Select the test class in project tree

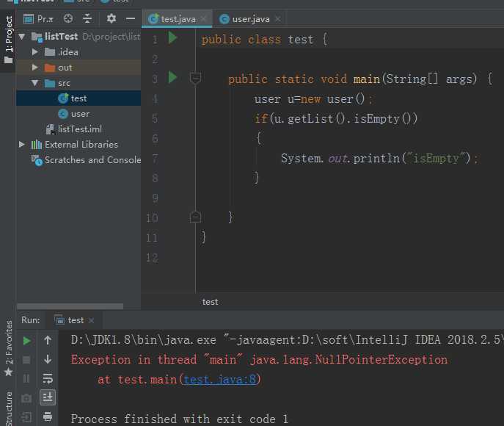point(78,98)
